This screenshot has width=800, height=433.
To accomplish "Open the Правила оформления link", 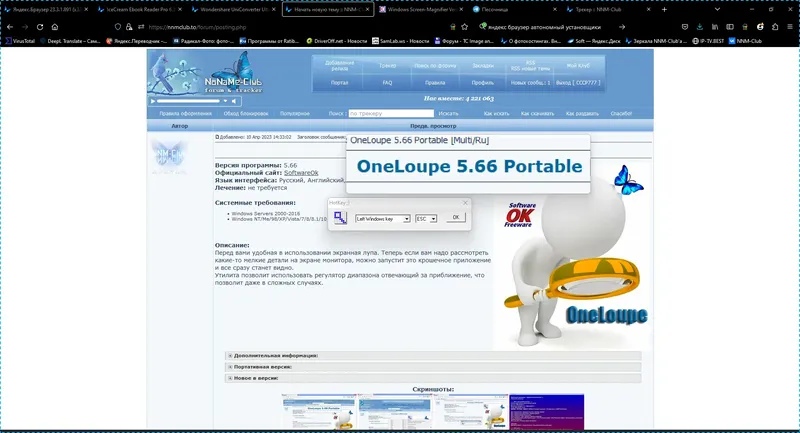I will 185,113.
